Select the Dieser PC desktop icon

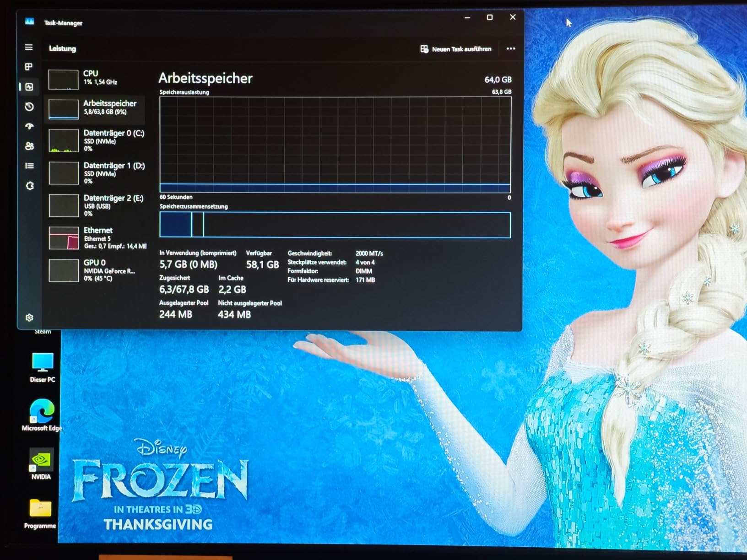pyautogui.click(x=43, y=367)
